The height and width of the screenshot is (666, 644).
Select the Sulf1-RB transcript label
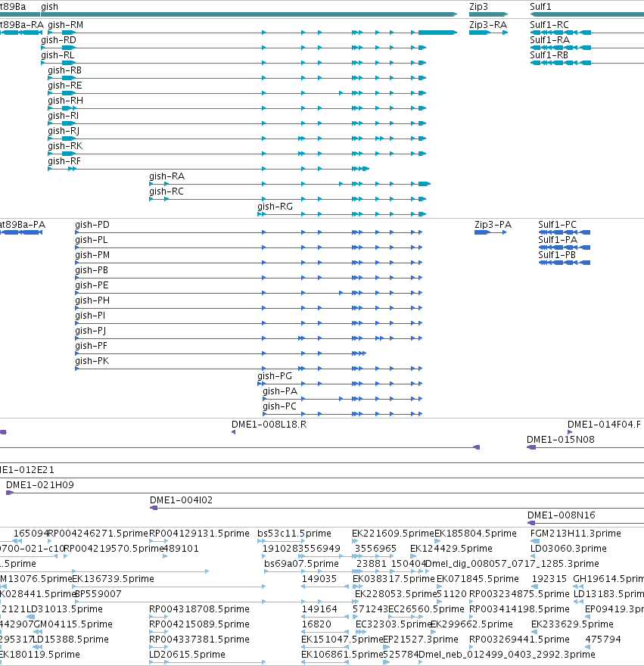[549, 55]
